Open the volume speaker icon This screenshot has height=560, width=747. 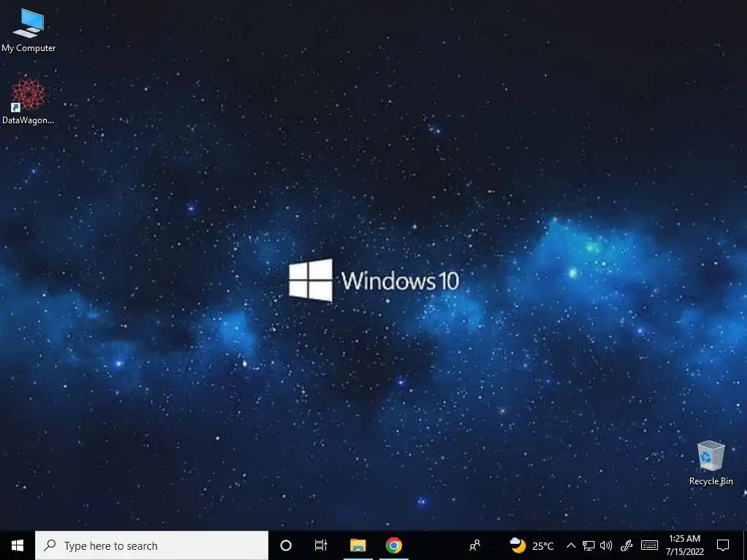[x=606, y=545]
